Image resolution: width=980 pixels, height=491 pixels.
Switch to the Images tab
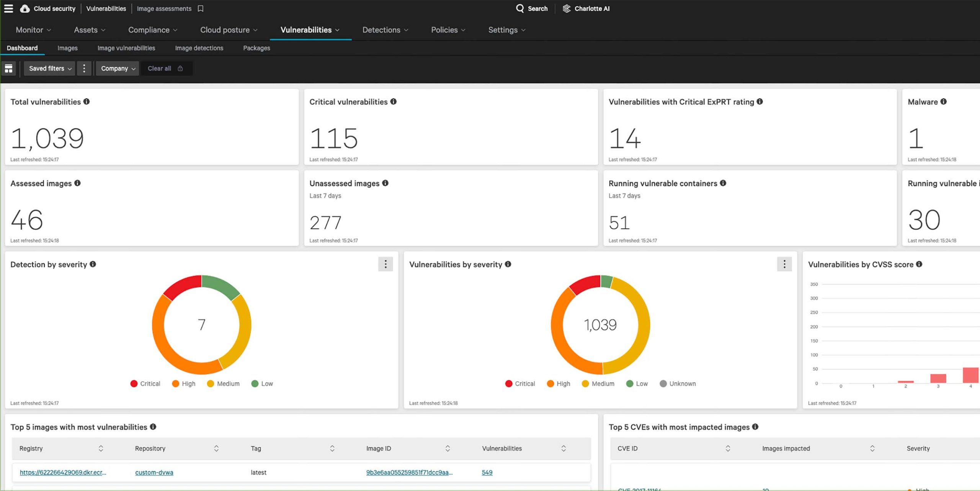67,48
